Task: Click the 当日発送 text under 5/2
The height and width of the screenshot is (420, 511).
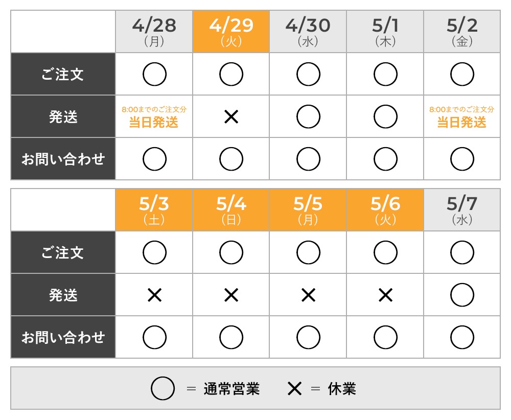Action: tap(462, 123)
